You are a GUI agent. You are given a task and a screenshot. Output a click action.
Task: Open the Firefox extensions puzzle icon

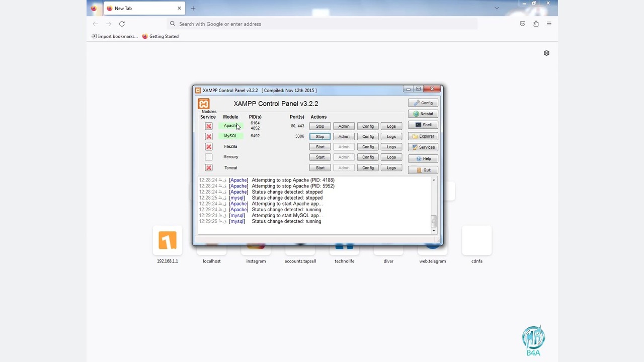click(536, 24)
